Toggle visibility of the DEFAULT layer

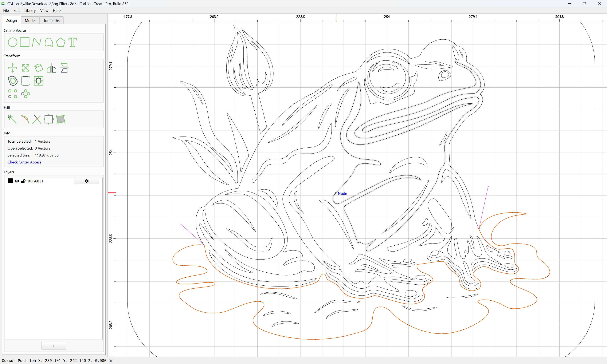coord(17,181)
